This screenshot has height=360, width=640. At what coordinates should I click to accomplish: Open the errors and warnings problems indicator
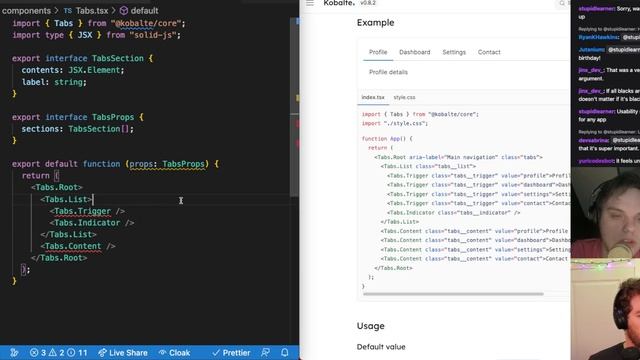tap(59, 353)
